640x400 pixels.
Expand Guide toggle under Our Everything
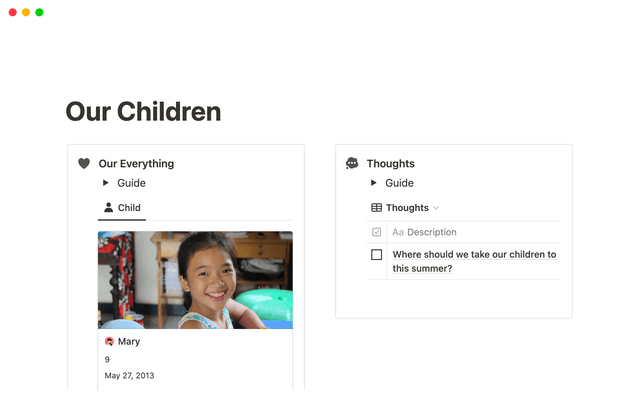(x=105, y=183)
